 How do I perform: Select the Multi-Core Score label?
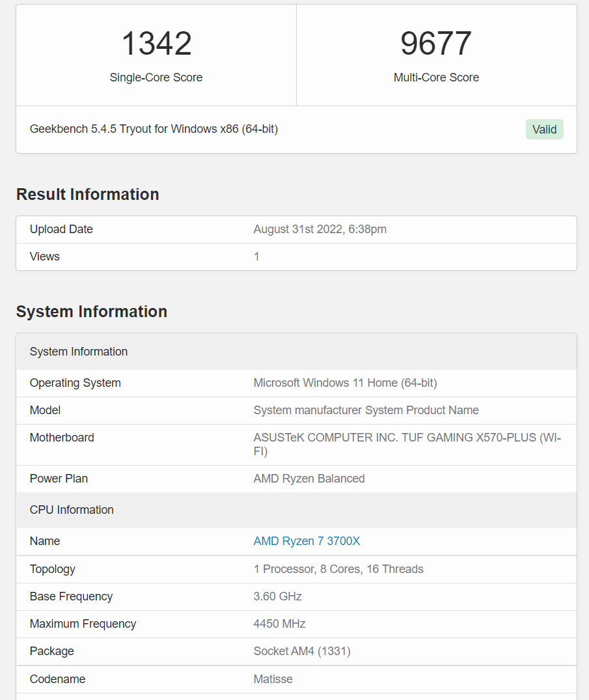click(x=436, y=77)
